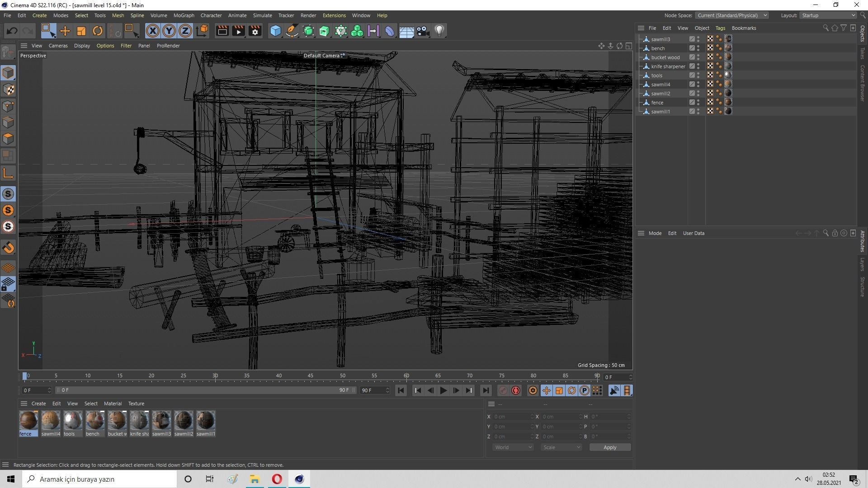This screenshot has height=488, width=868.
Task: Open World coordinate system dropdown
Action: click(513, 447)
